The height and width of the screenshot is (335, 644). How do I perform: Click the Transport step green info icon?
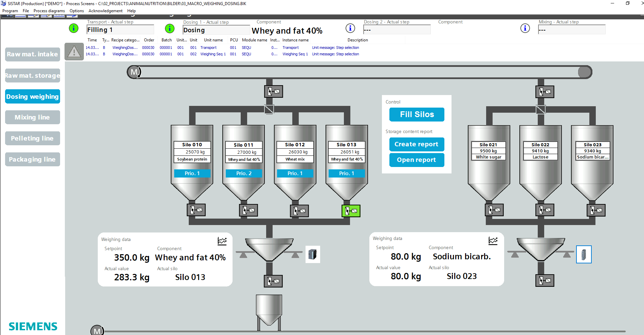[x=74, y=28]
